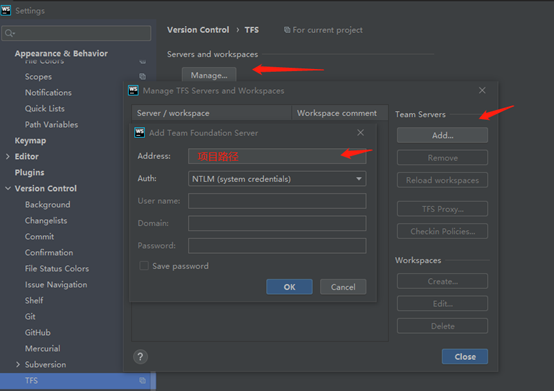Open Issue Navigation settings
The width and height of the screenshot is (554, 391).
(x=56, y=284)
